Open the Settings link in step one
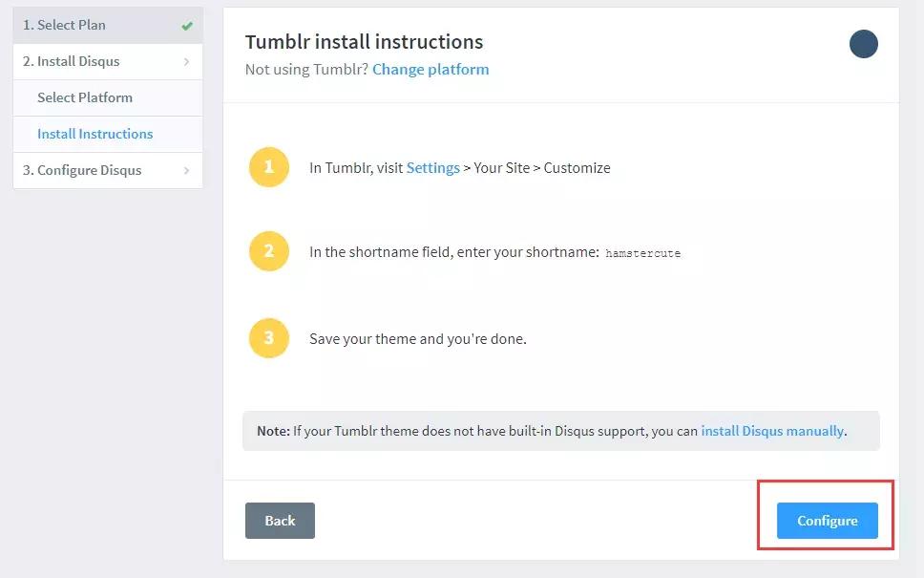 [x=432, y=167]
